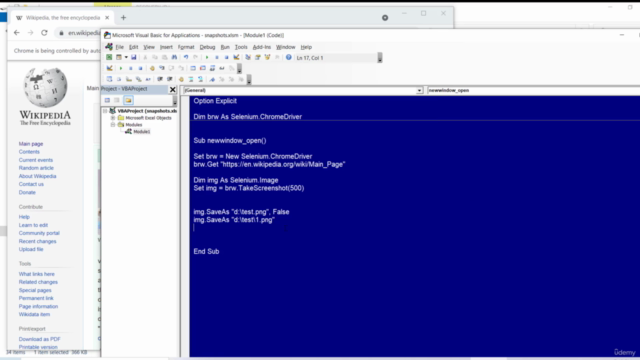640x360 pixels.
Task: Open the Immediate Window from the Debug toolbar
Action: (x=202, y=68)
